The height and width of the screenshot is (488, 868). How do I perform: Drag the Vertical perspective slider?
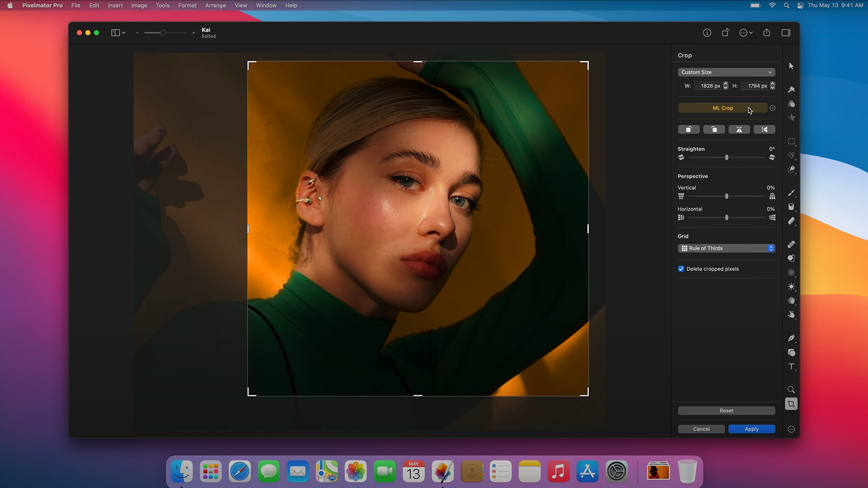point(726,196)
